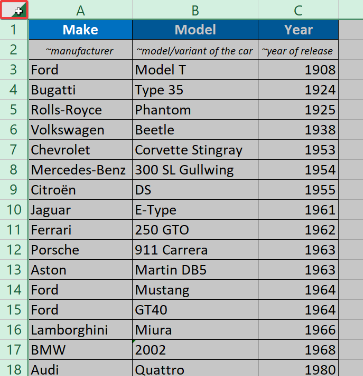The height and width of the screenshot is (376, 363).
Task: Select column C header
Action: [x=298, y=10]
